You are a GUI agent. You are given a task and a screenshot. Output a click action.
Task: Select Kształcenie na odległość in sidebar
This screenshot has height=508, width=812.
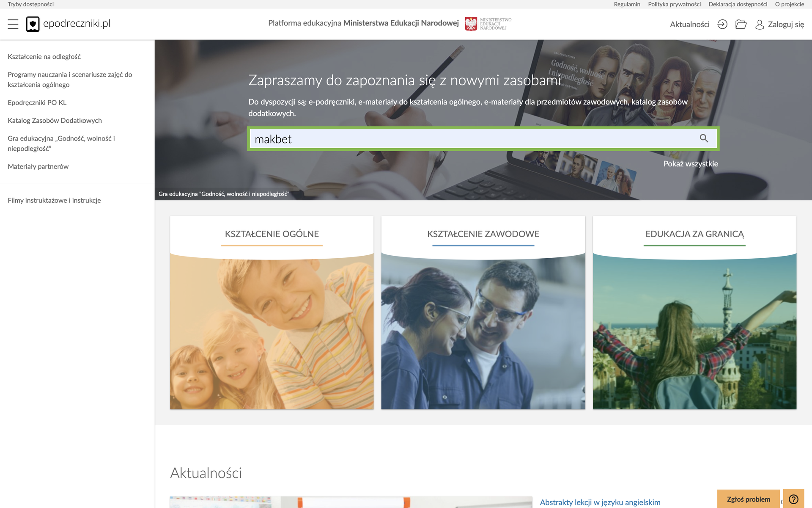[44, 57]
